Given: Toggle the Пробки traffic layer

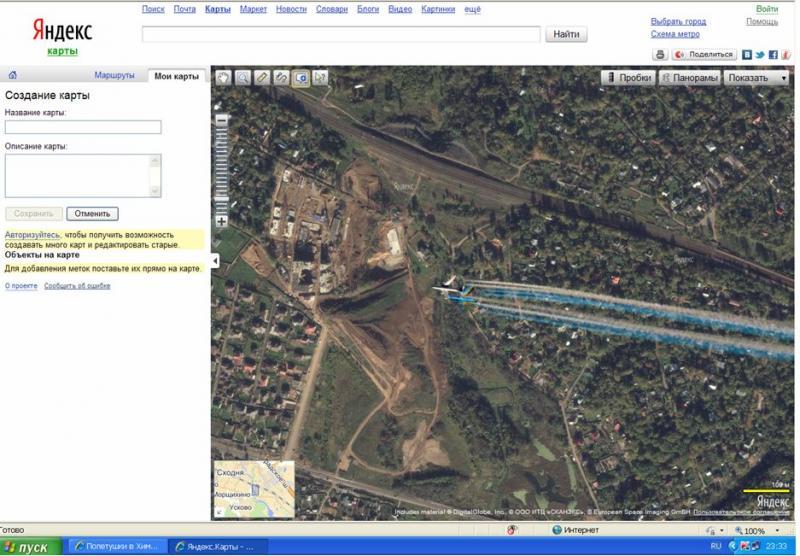Looking at the screenshot, I should (628, 77).
